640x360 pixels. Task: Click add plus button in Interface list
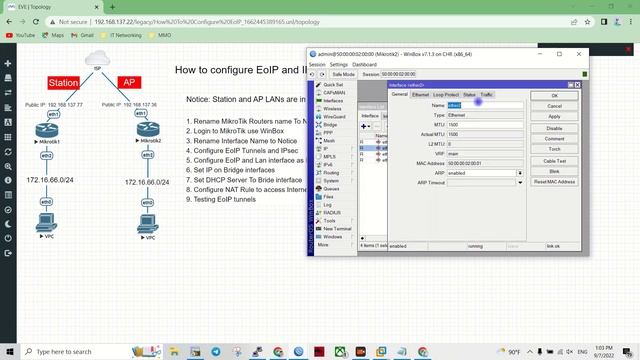coord(364,126)
